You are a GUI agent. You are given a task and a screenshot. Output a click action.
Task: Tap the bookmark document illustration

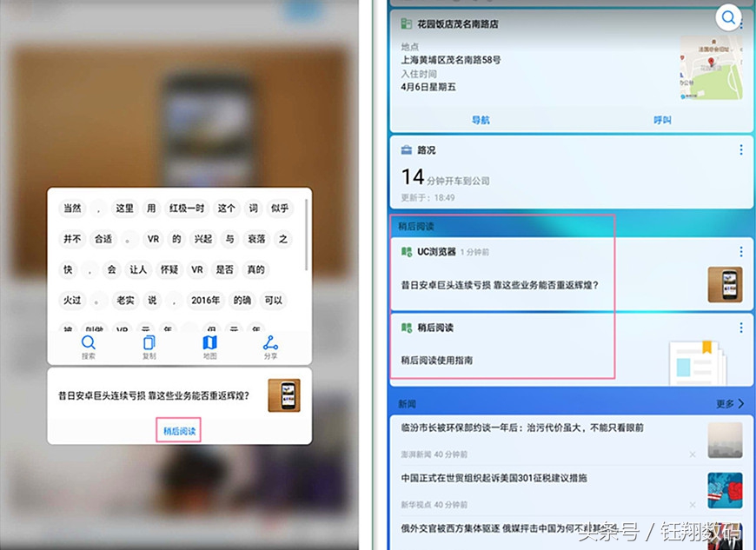click(x=698, y=362)
